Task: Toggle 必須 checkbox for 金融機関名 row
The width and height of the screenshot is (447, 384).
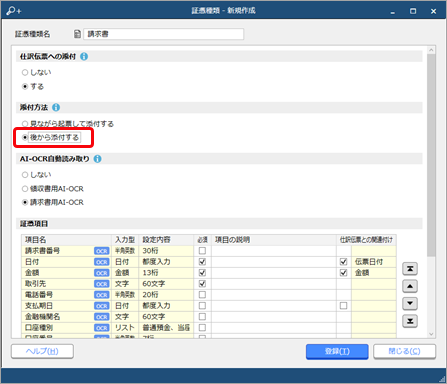Action: (x=202, y=317)
